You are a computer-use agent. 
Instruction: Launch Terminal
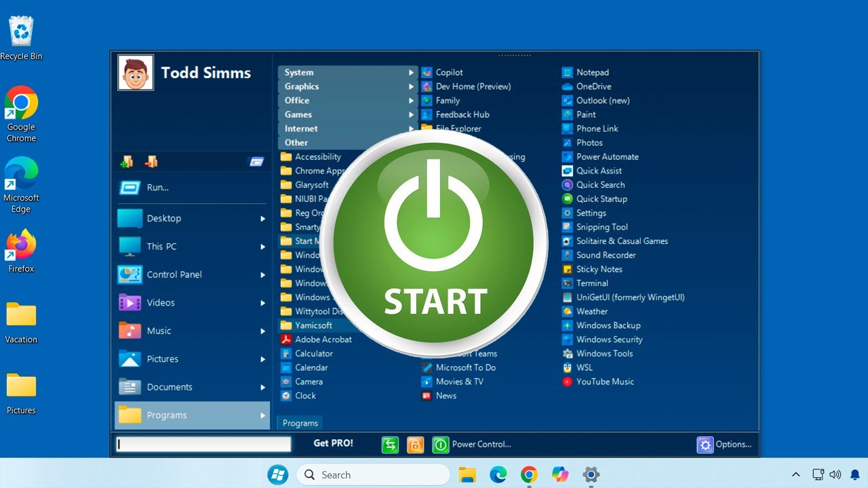point(585,283)
